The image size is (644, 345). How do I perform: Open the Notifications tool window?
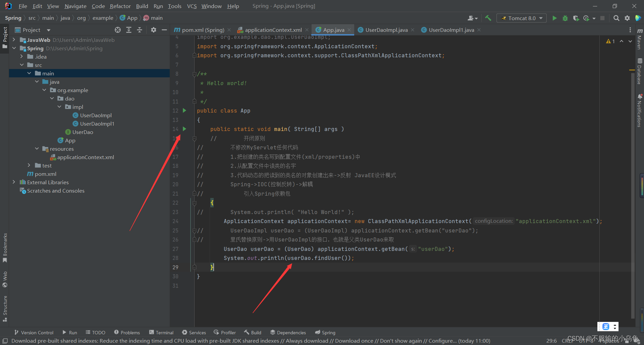click(x=640, y=111)
